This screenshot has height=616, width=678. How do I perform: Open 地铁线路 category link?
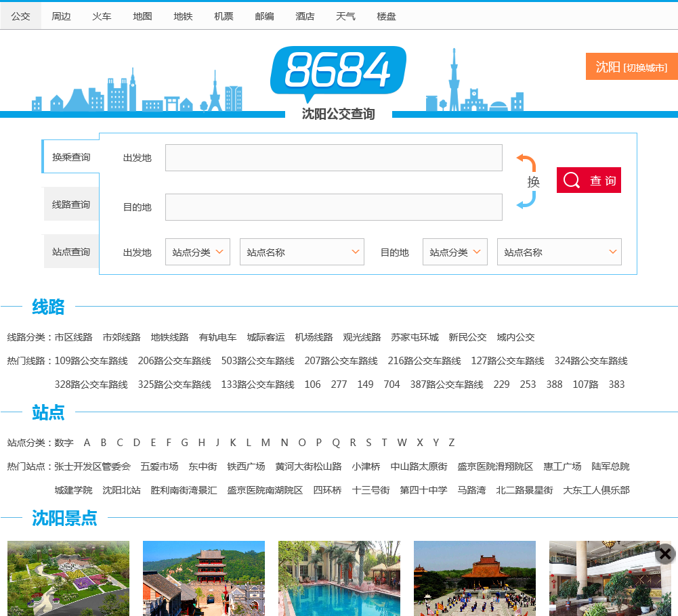pyautogui.click(x=169, y=337)
